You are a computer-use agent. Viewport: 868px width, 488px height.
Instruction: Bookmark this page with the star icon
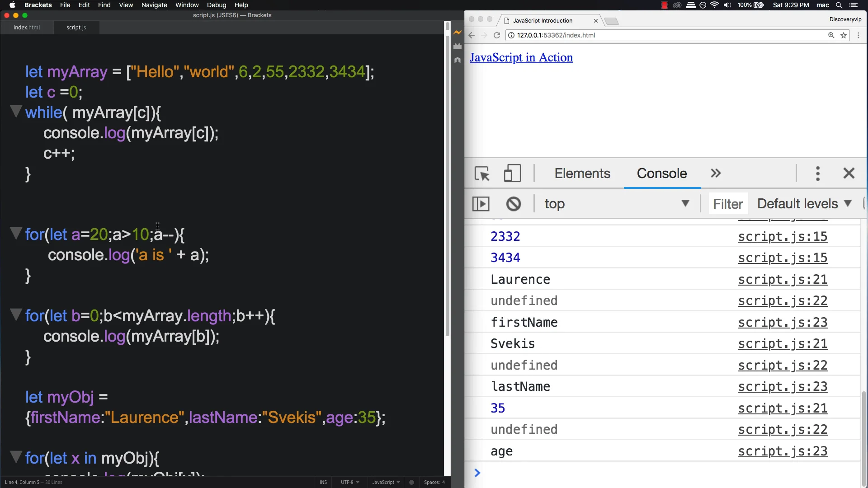coord(844,35)
